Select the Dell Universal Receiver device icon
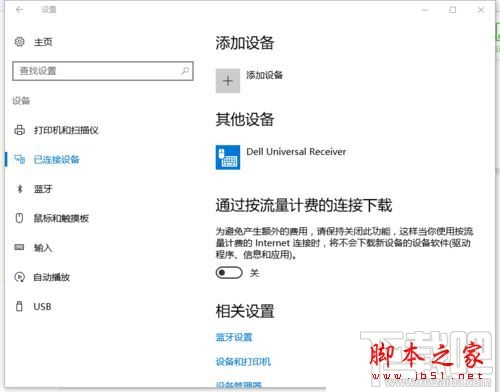This screenshot has width=500, height=392. [x=228, y=157]
